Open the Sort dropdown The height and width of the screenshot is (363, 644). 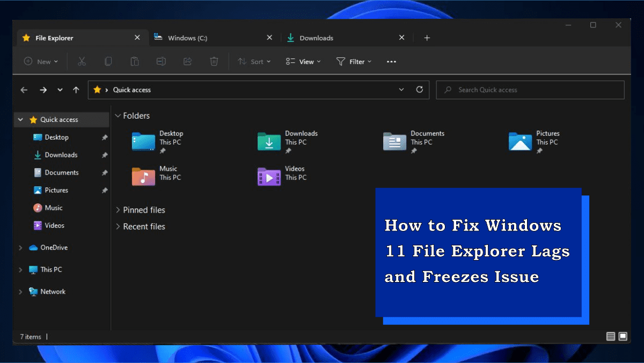click(x=253, y=61)
